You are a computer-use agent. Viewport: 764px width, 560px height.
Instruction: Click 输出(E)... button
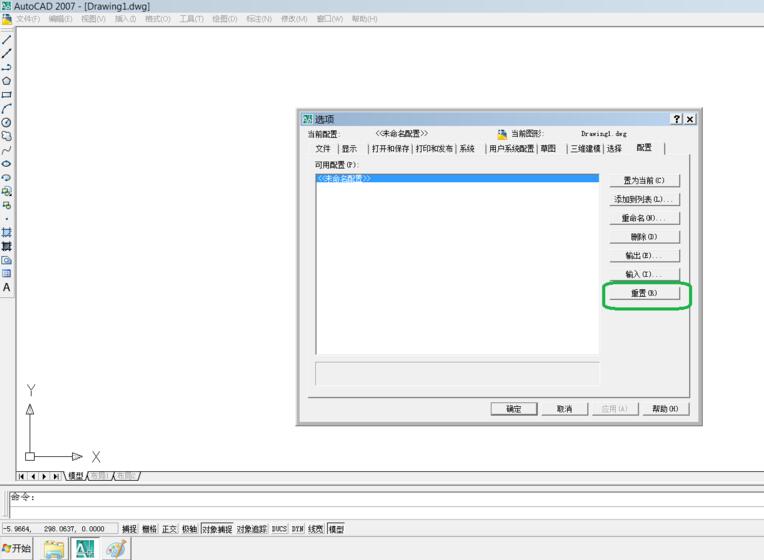point(644,255)
